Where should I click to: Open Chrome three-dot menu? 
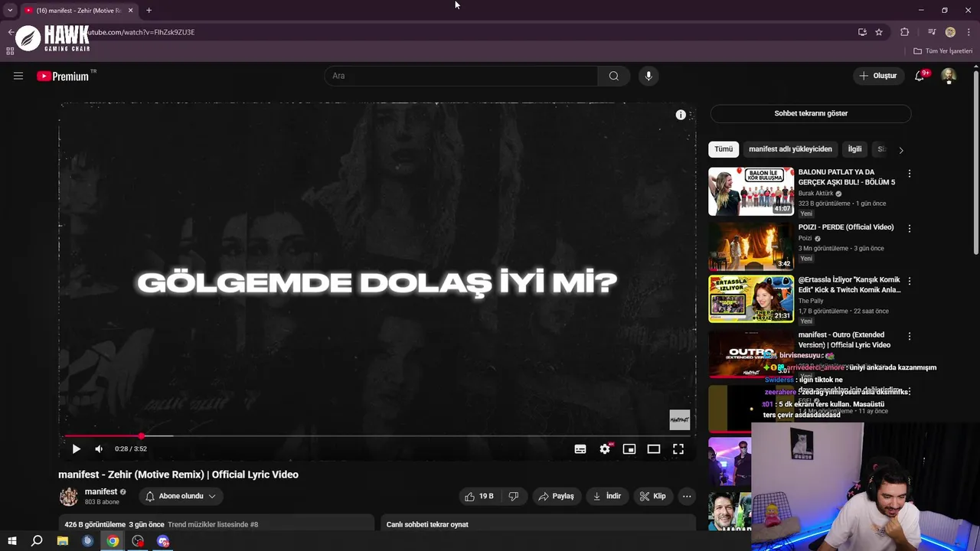coord(969,32)
